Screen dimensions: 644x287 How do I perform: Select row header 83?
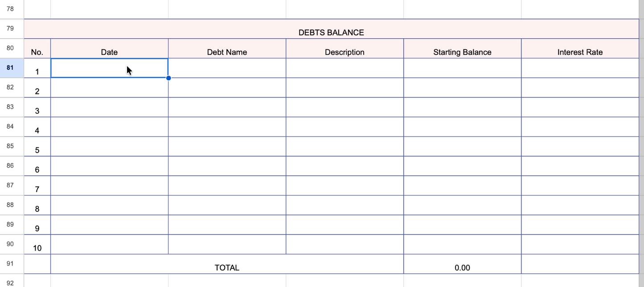click(x=12, y=107)
